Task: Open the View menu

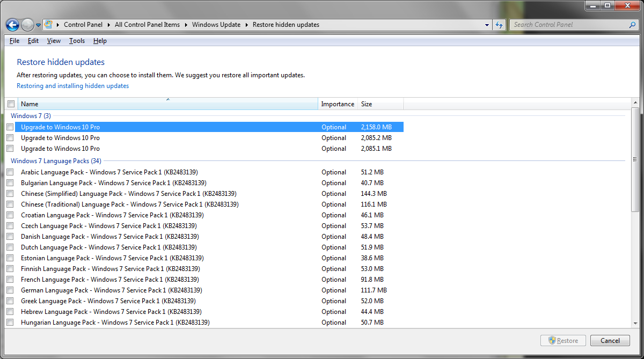Action: pos(54,41)
